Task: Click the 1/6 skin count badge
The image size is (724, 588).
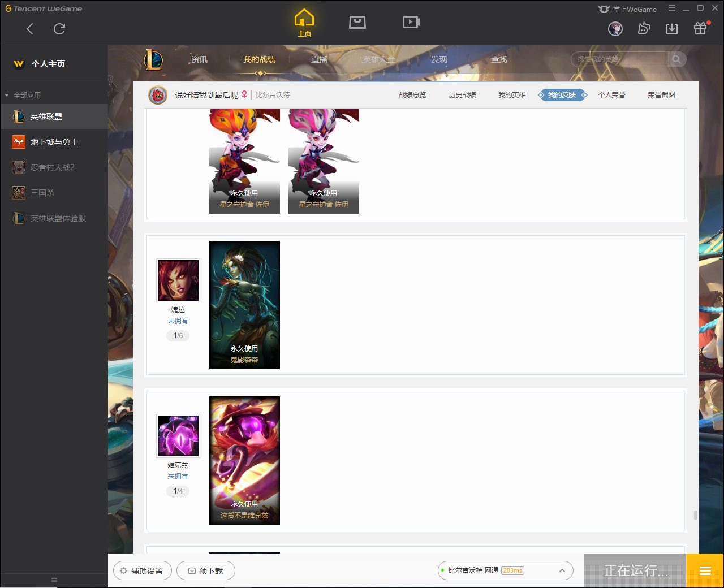Action: [178, 336]
